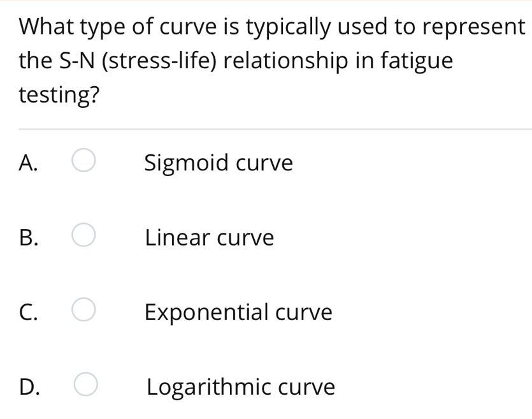This screenshot has height=419, width=532.
Task: Click the text Linear curve
Action: [x=210, y=238]
